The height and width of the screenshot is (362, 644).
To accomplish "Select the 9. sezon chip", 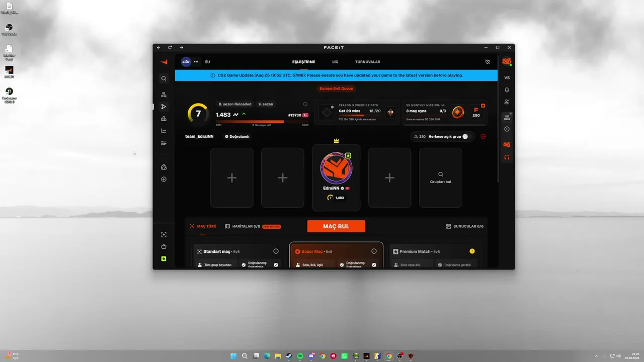I will click(266, 104).
